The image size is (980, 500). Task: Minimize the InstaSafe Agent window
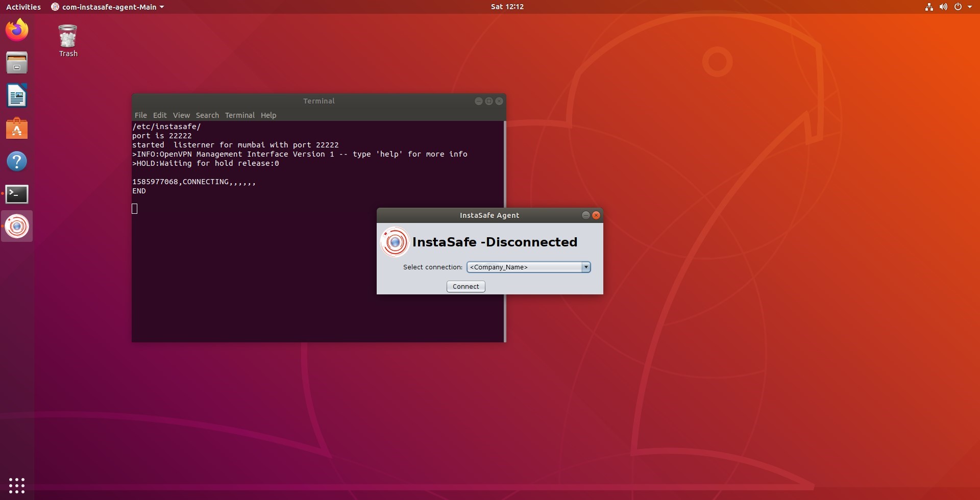tap(586, 215)
